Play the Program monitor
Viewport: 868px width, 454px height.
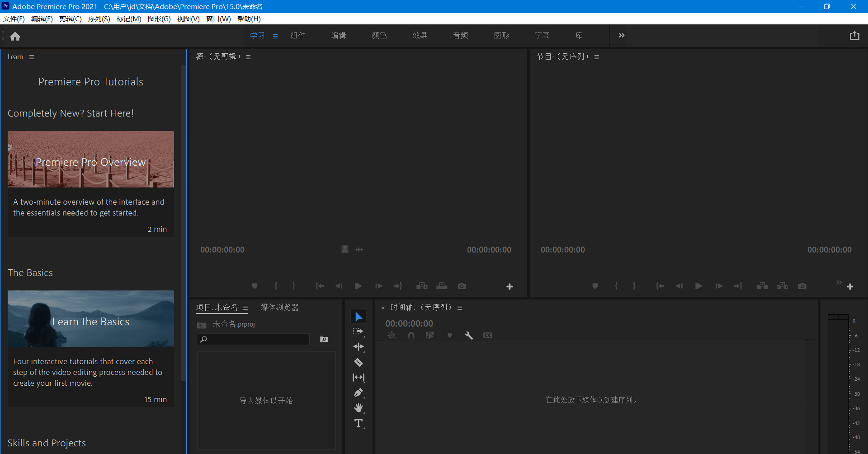coord(698,286)
